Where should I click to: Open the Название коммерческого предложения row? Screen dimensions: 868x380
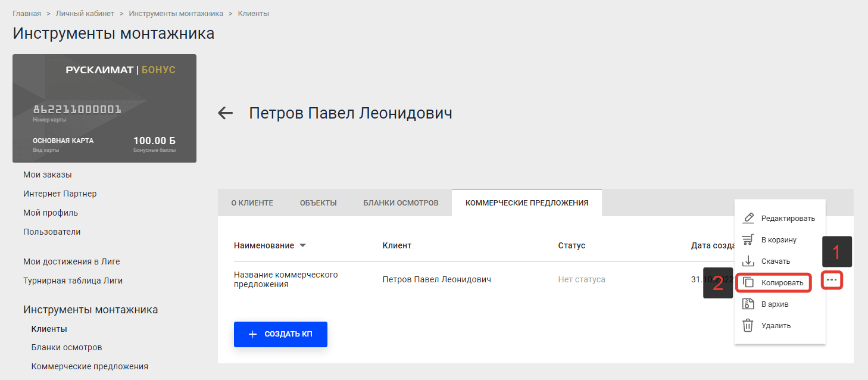(x=286, y=279)
